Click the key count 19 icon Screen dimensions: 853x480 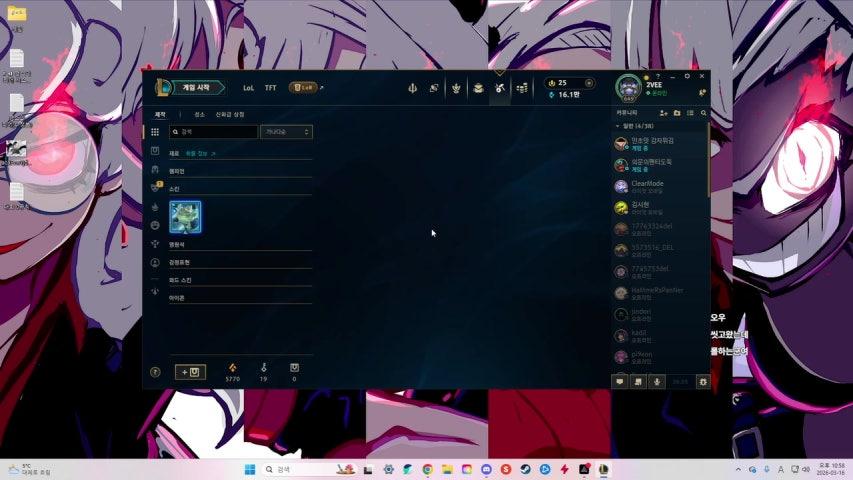point(263,372)
